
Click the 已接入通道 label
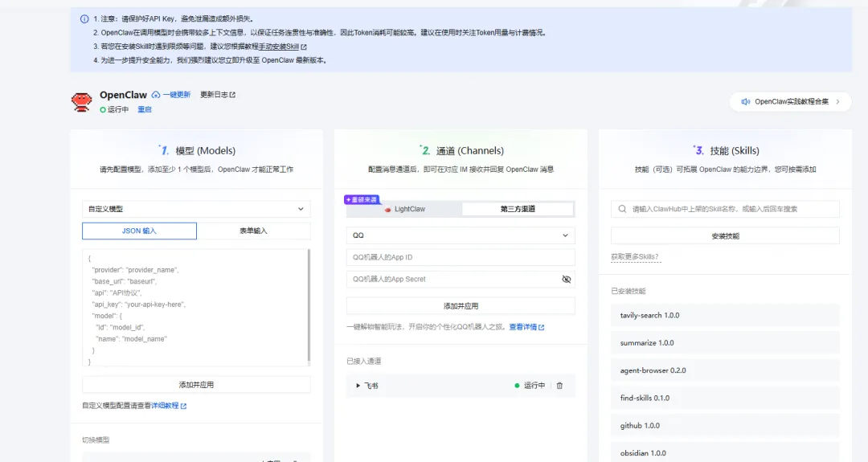point(364,362)
